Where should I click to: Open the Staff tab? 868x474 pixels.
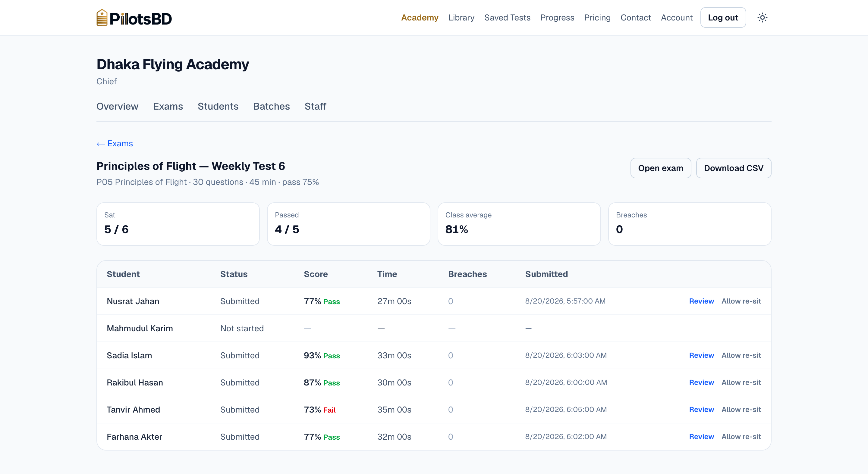(x=315, y=106)
